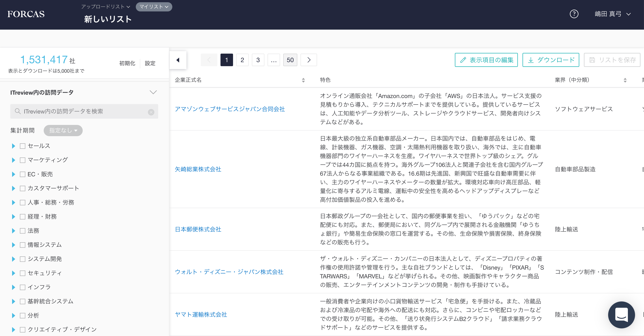Check the マーケティング filter

click(23, 160)
